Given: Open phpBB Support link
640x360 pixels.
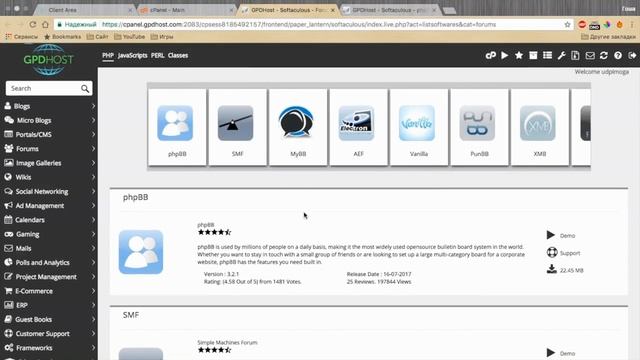Looking at the screenshot, I should click(x=570, y=253).
